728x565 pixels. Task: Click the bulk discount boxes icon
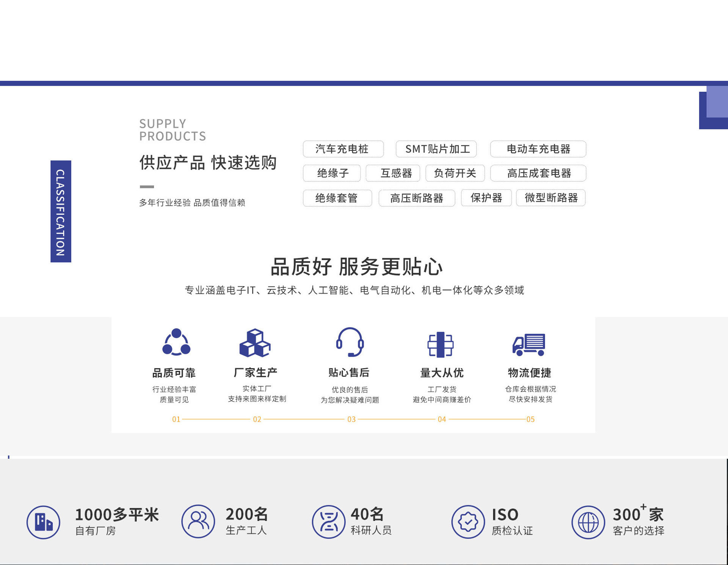[440, 345]
